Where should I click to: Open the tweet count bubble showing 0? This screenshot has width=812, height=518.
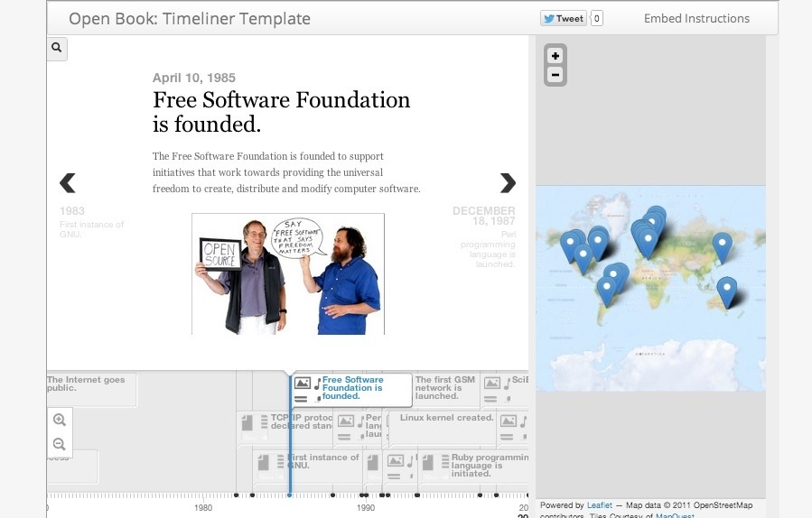pyautogui.click(x=596, y=19)
